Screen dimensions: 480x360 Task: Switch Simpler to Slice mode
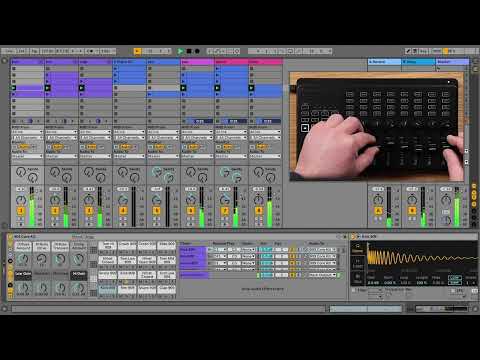358,278
